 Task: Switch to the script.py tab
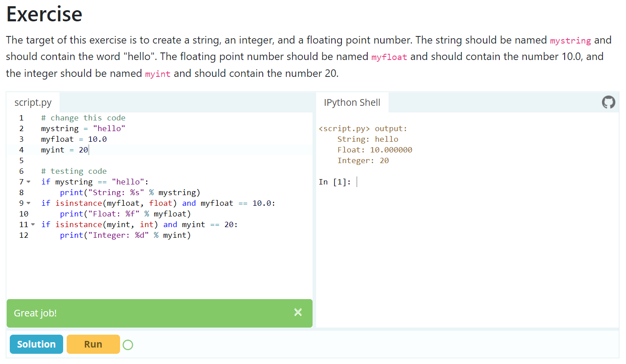coord(33,102)
